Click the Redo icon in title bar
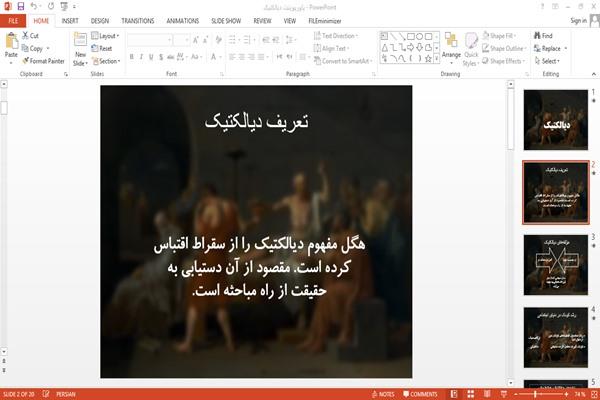 pyautogui.click(x=51, y=6)
